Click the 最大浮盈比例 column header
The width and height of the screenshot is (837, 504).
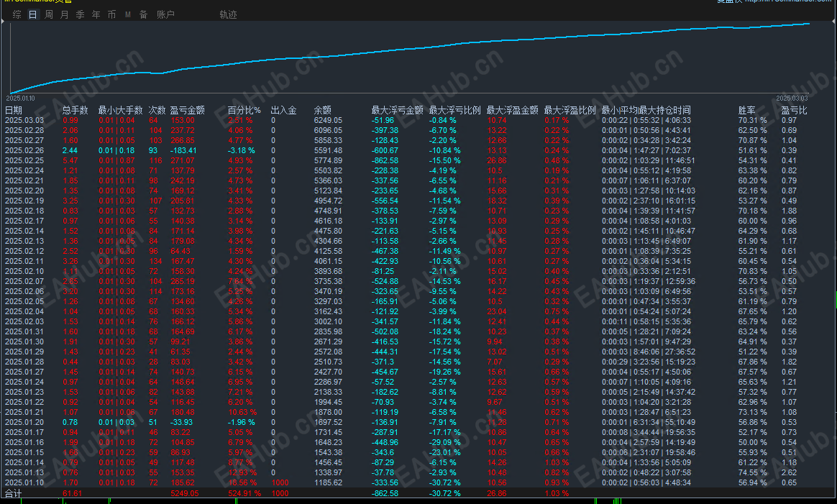570,110
